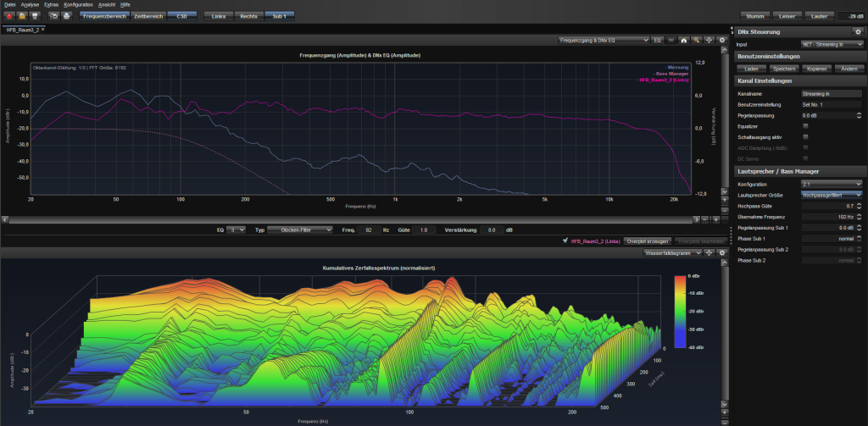This screenshot has height=426, width=868.
Task: Click the Overplot erzeugen button
Action: [x=648, y=241]
